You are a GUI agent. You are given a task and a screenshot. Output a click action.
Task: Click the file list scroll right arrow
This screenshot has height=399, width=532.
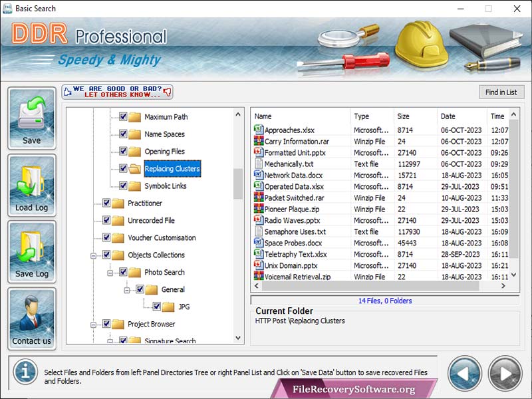(x=503, y=286)
